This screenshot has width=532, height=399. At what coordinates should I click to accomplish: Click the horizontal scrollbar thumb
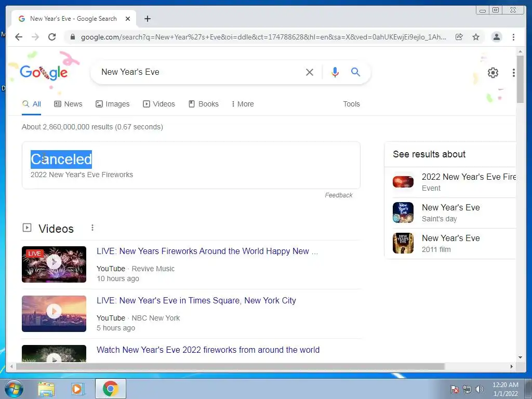tap(230, 366)
